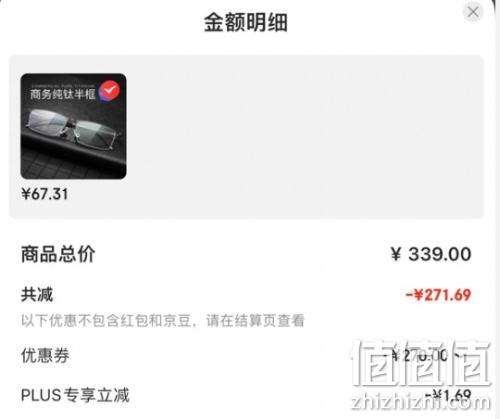Click the 值值值 watermark logo
The width and height of the screenshot is (500, 419).
pos(421,363)
